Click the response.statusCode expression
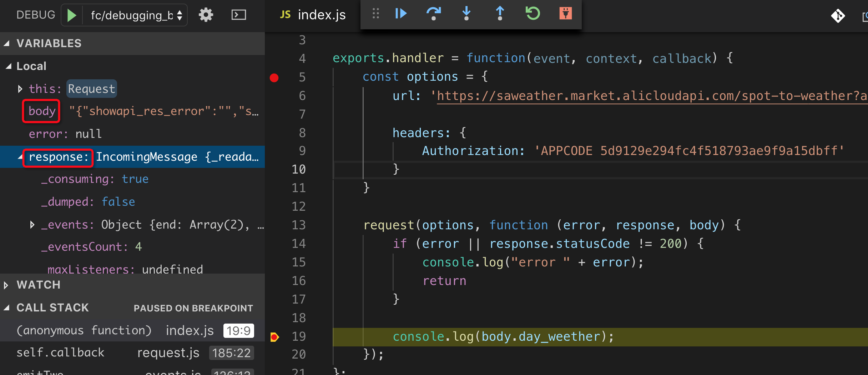 tap(559, 244)
